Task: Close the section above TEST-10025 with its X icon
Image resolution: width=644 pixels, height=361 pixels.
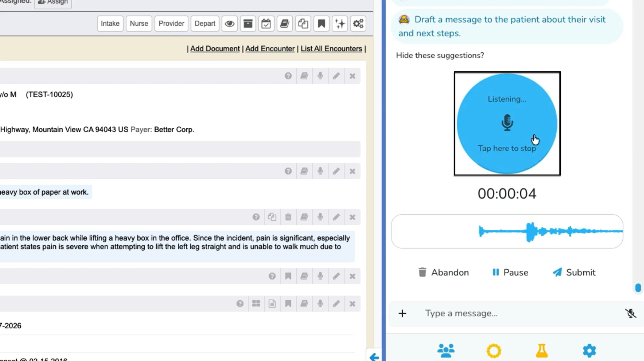Action: coord(353,76)
